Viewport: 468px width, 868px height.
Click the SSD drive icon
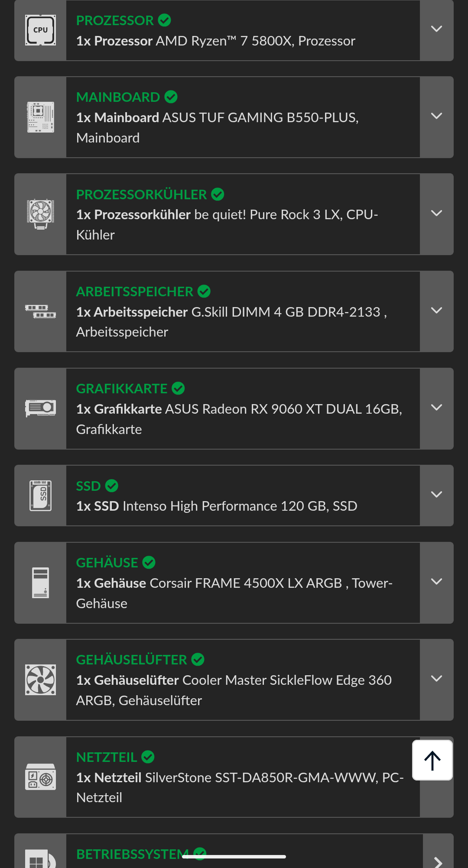coord(40,496)
